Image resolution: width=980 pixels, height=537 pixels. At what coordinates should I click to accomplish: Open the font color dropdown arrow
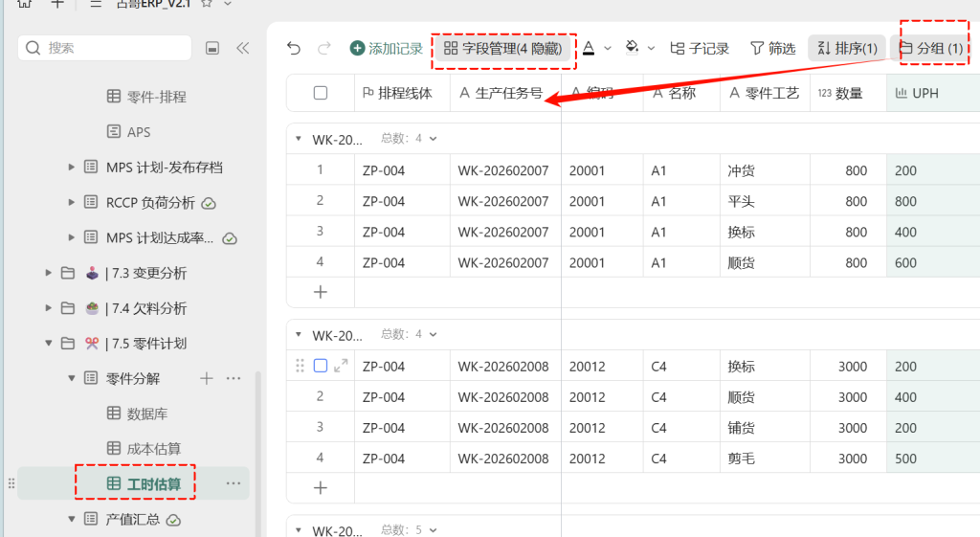pyautogui.click(x=608, y=48)
